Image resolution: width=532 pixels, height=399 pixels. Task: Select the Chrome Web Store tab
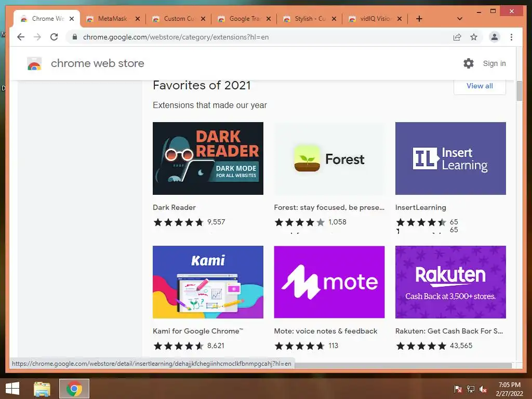[x=47, y=19]
